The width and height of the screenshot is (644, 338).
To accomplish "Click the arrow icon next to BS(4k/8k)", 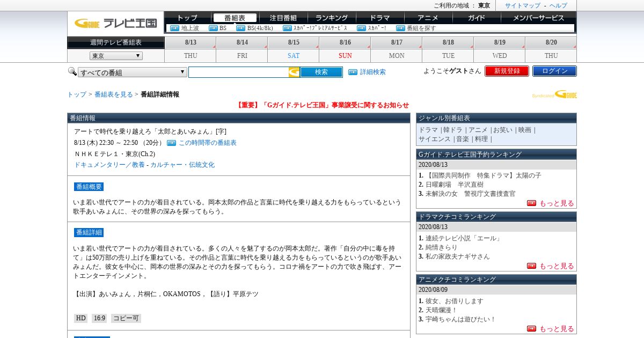I will click(241, 28).
